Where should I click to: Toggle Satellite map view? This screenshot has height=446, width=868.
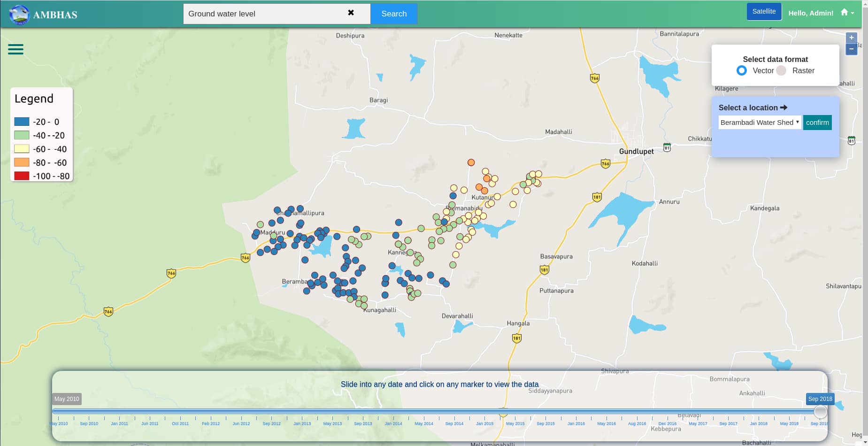coord(764,12)
